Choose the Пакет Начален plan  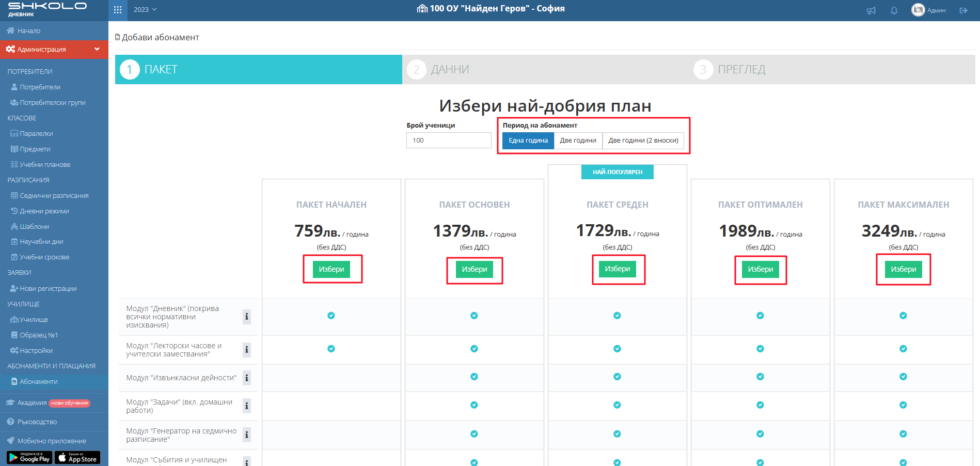[x=331, y=269]
